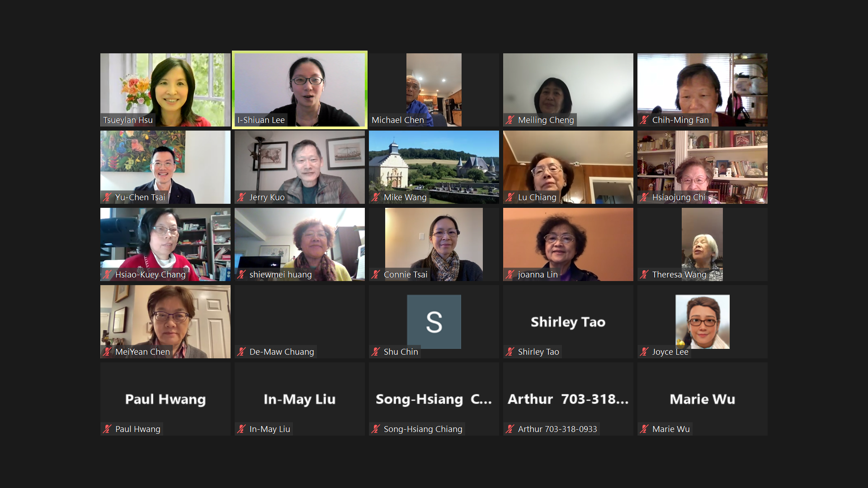Select Michael Chen's video tile

434,90
